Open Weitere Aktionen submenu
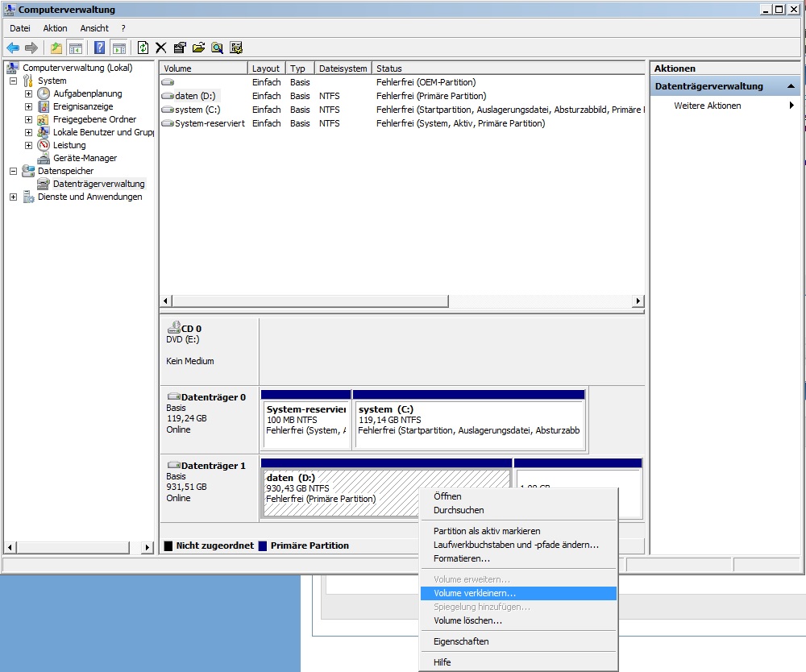Image resolution: width=806 pixels, height=672 pixels. (x=725, y=106)
